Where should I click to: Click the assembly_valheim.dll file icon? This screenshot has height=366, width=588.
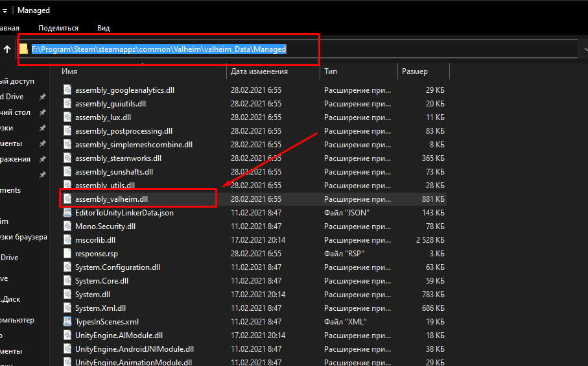pos(67,199)
